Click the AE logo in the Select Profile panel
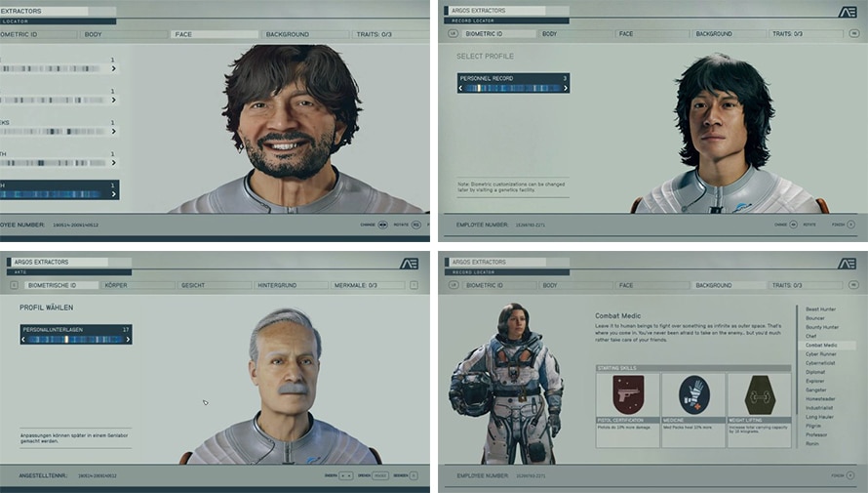Screen dimensions: 868x493 click(847, 12)
